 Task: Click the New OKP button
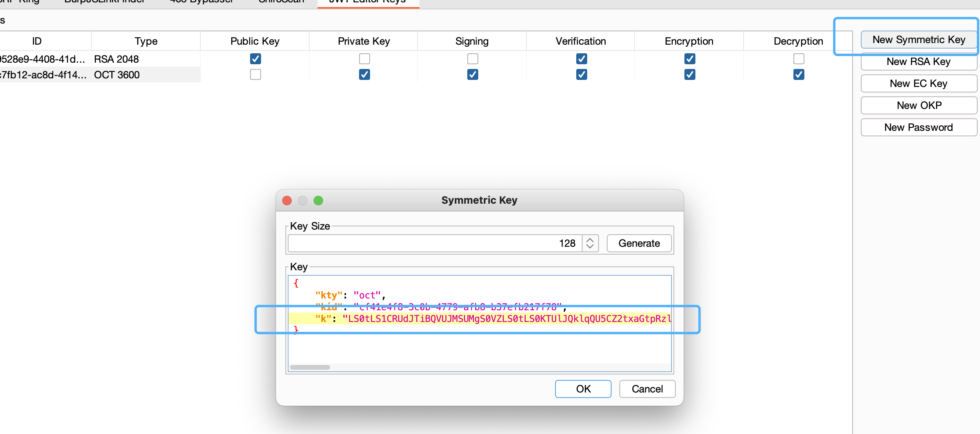[x=918, y=105]
